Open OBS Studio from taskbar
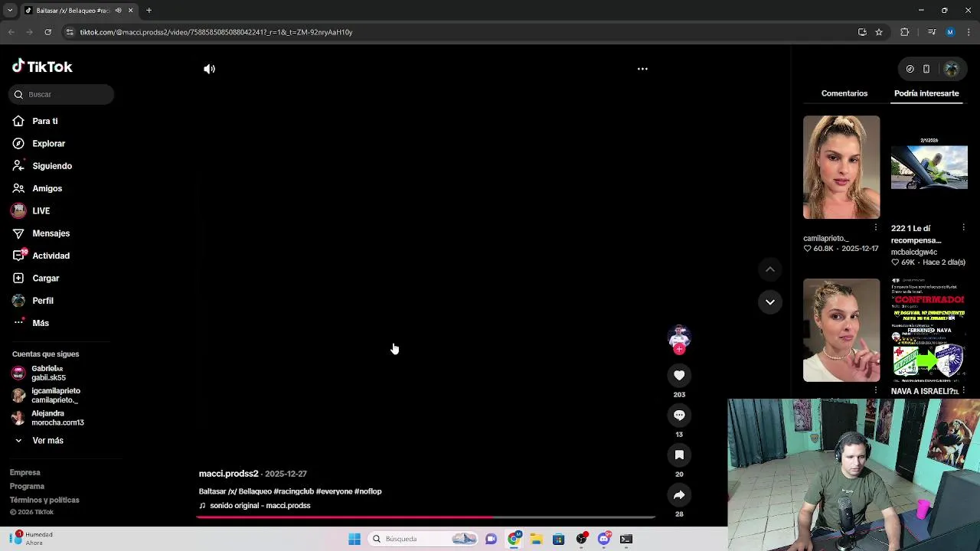 582,539
